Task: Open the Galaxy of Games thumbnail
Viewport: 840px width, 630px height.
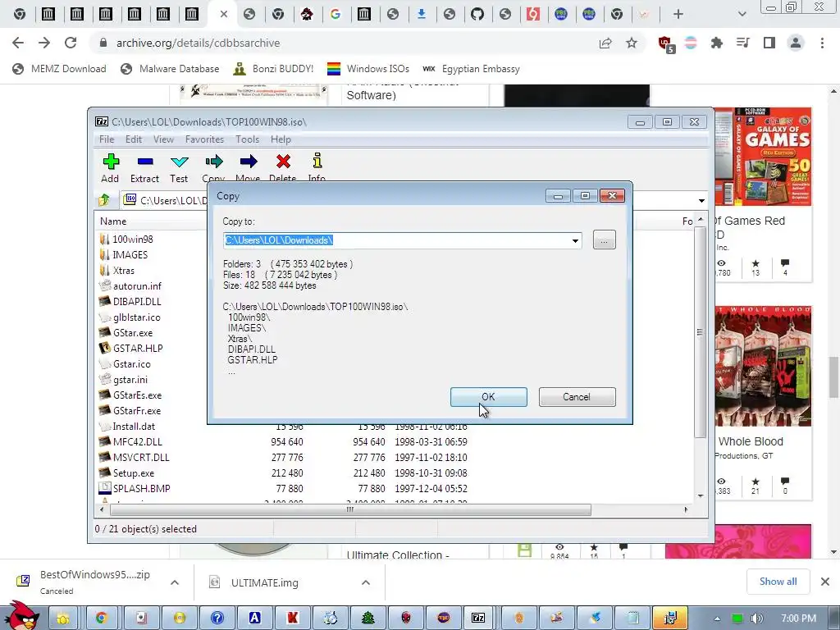Action: [x=763, y=157]
